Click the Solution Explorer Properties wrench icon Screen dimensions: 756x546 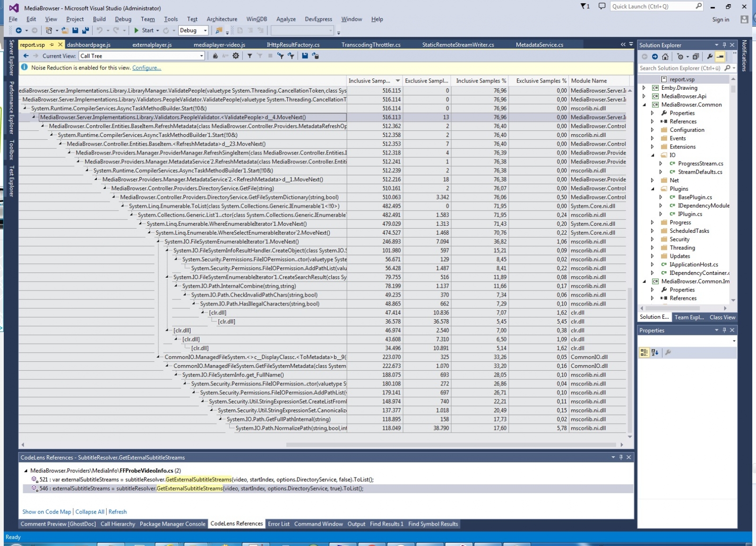[710, 57]
